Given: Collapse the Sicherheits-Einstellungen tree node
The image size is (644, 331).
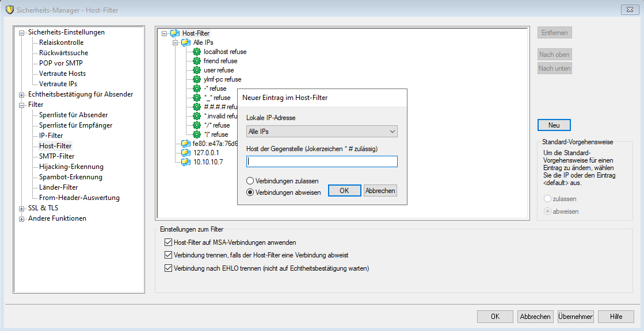Looking at the screenshot, I should tap(22, 33).
